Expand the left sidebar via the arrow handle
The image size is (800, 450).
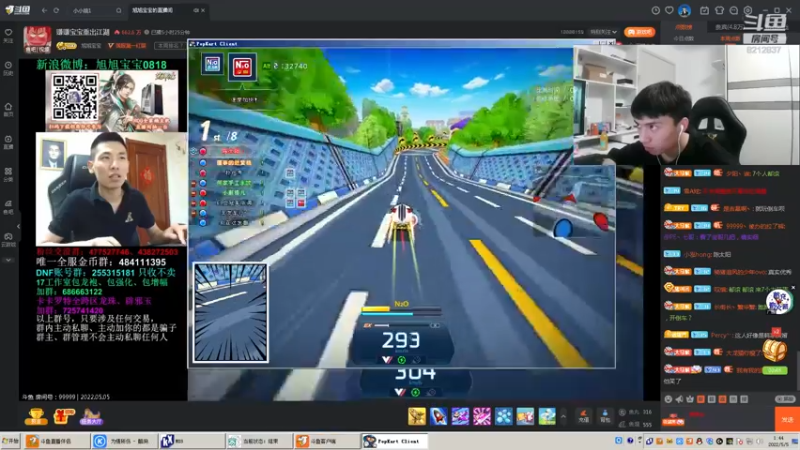coord(18,226)
